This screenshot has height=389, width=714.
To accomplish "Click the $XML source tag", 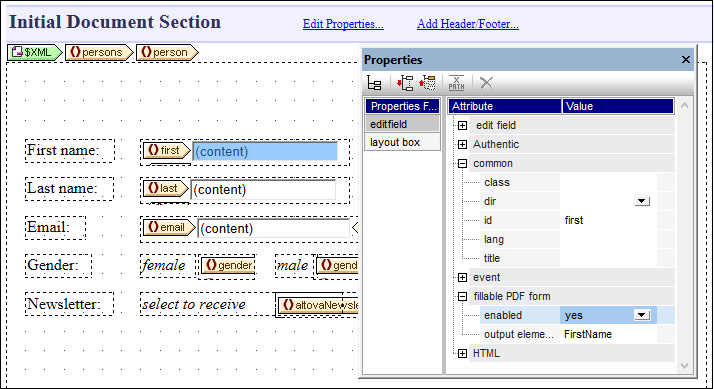I will coord(35,52).
